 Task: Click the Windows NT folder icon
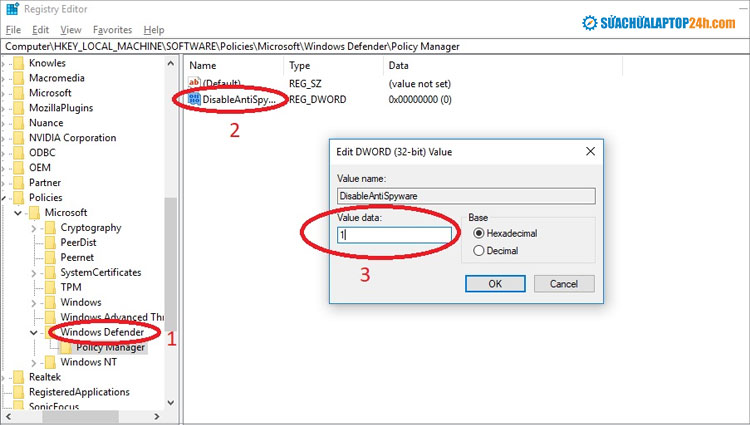[x=50, y=362]
